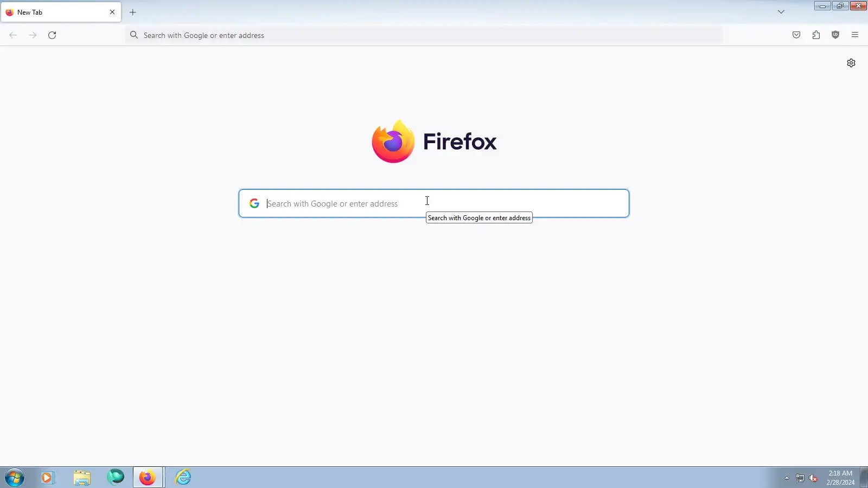This screenshot has height=488, width=868.
Task: Open the Windows Start menu
Action: pyautogui.click(x=15, y=478)
